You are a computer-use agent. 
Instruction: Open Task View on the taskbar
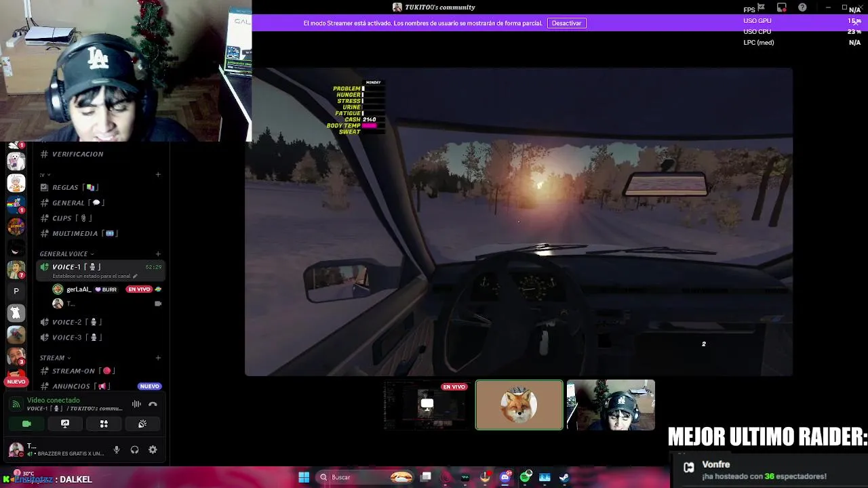pyautogui.click(x=426, y=477)
